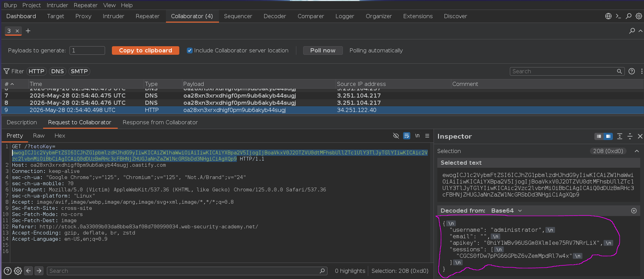Select HTTP interaction row 9

[322, 110]
